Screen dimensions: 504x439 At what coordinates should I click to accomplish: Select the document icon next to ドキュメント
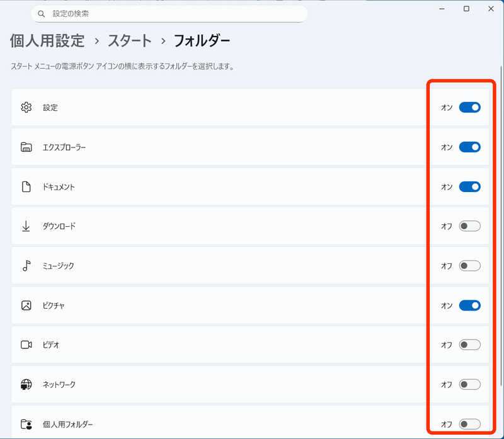pos(26,186)
